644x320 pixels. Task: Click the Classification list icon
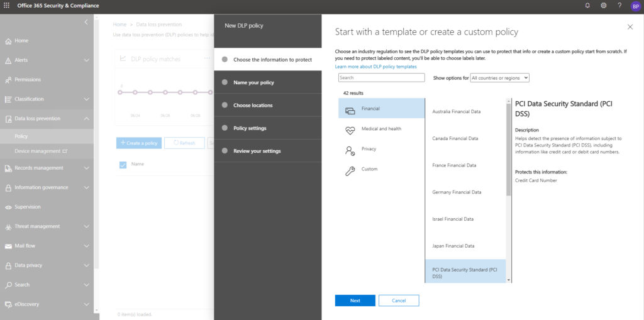point(8,99)
